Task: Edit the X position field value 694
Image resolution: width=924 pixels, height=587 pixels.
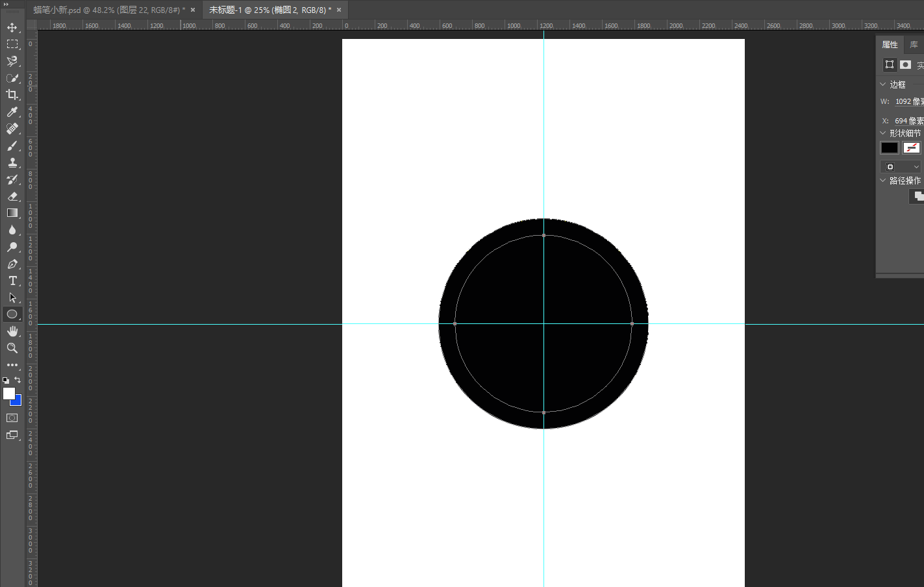Action: (x=909, y=121)
